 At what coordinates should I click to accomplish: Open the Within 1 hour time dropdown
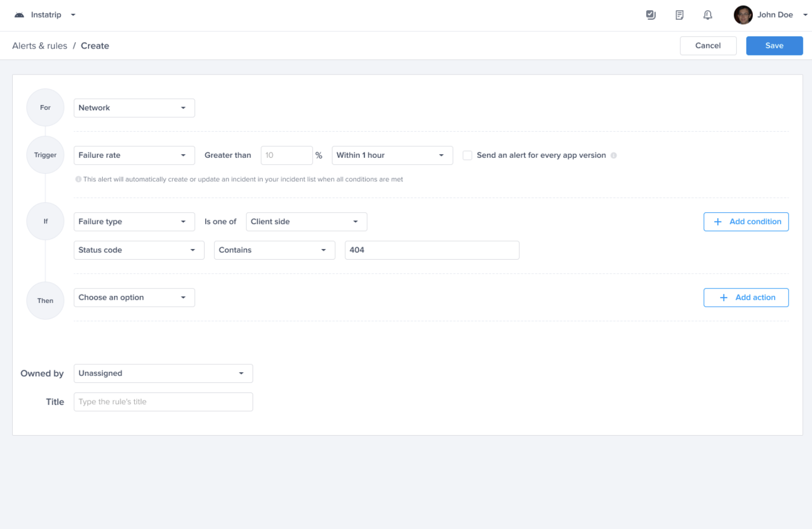[392, 155]
